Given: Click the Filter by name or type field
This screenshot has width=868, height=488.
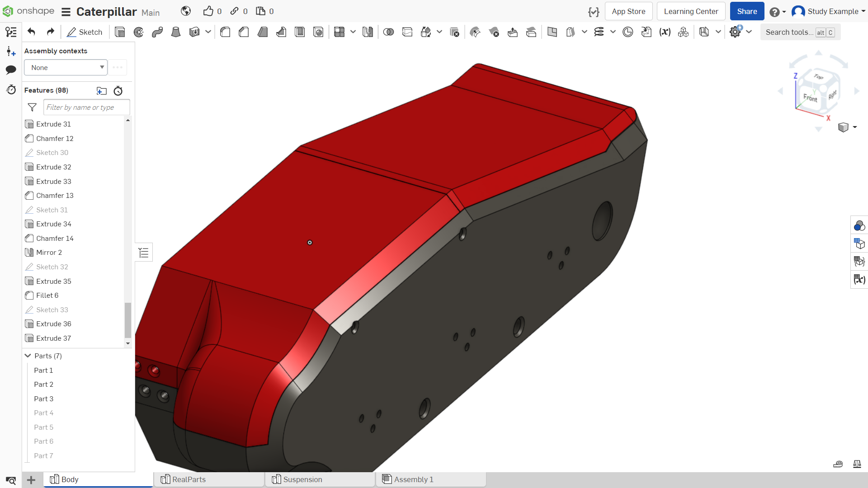Looking at the screenshot, I should tap(87, 107).
